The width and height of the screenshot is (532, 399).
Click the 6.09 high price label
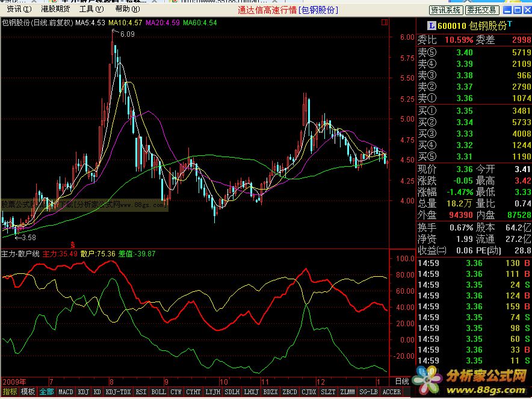coord(127,34)
